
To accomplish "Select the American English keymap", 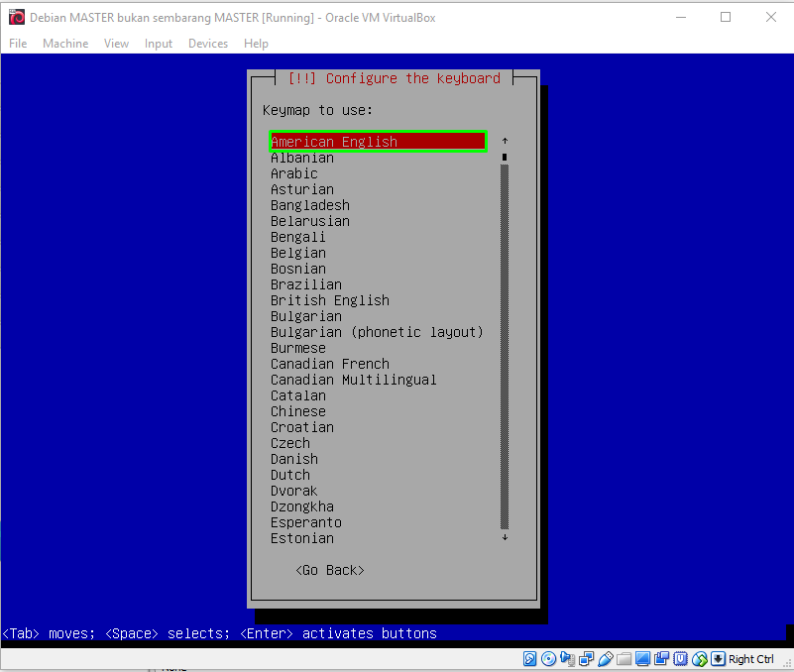I will (x=378, y=142).
